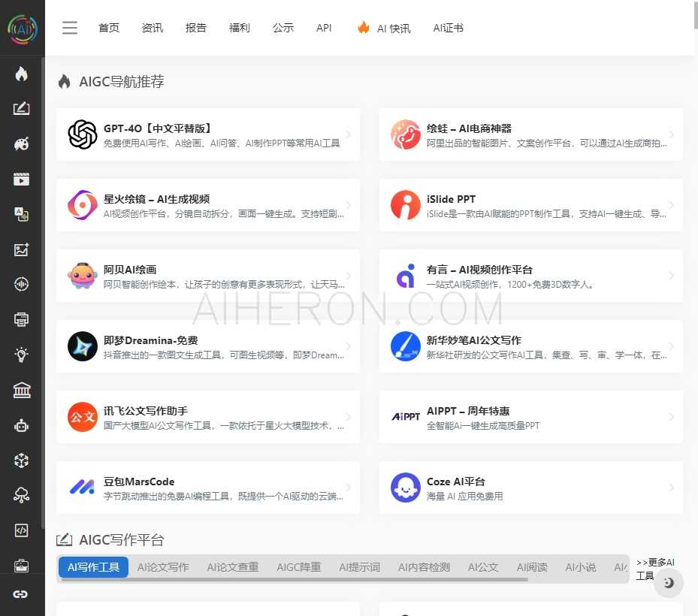This screenshot has width=698, height=616.
Task: Click the Coze AI platform logo
Action: [x=406, y=488]
